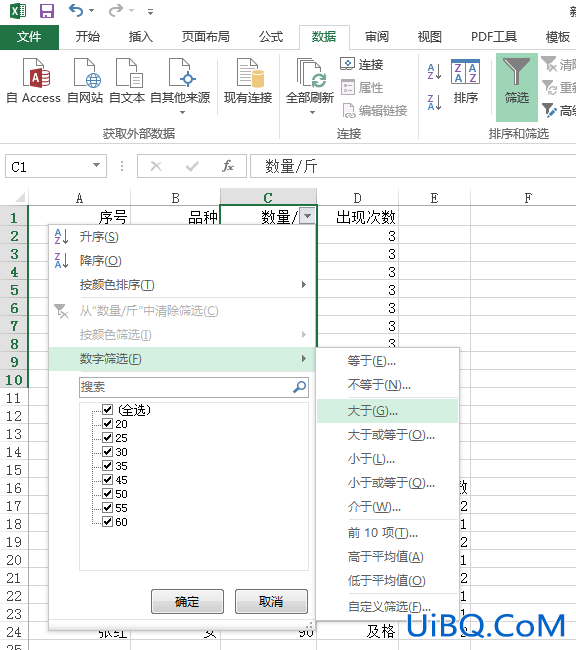
Task: Click the Undo arrow icon
Action: [75, 10]
